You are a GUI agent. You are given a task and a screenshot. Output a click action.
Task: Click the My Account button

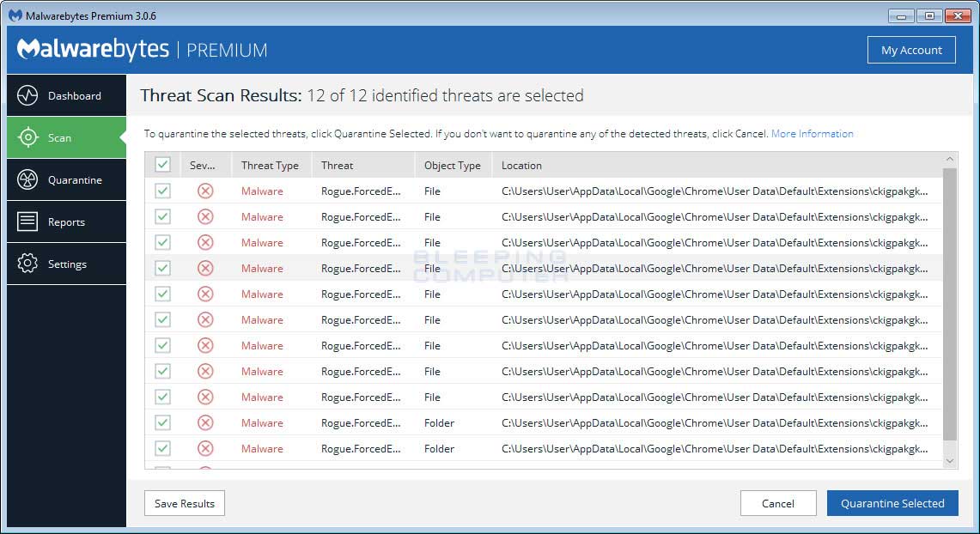coord(911,50)
